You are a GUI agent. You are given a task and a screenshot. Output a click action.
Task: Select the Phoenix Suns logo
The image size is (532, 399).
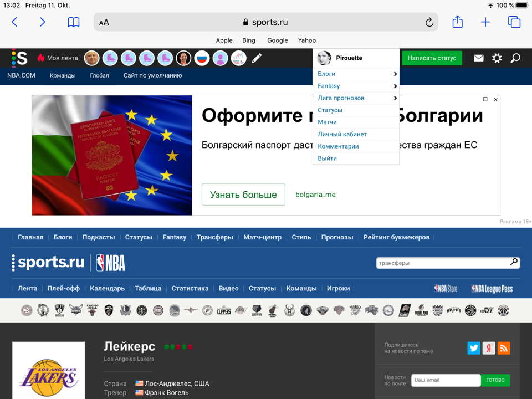pos(405,310)
